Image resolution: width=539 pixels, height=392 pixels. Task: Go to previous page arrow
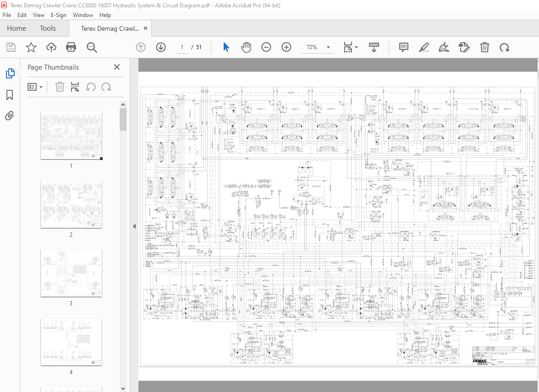[141, 47]
